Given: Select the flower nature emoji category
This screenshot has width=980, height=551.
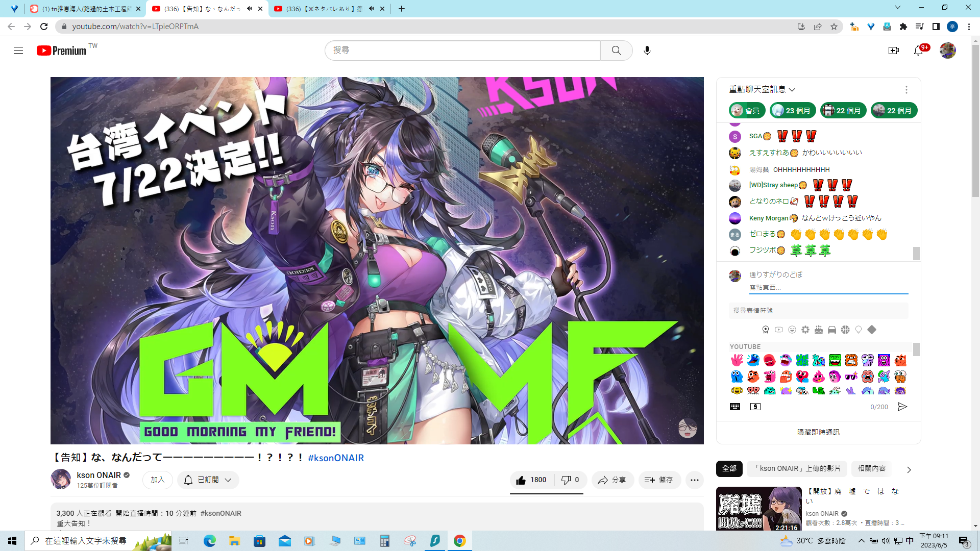Looking at the screenshot, I should click(x=805, y=330).
